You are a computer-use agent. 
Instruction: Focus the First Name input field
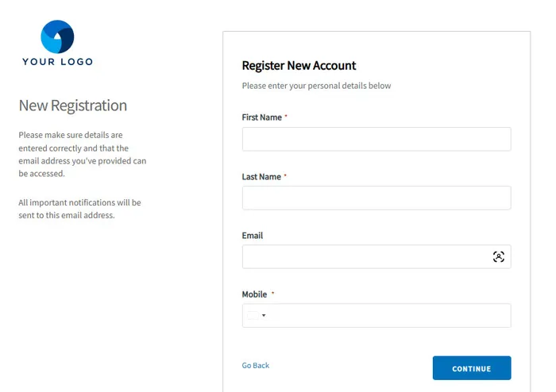coord(376,139)
